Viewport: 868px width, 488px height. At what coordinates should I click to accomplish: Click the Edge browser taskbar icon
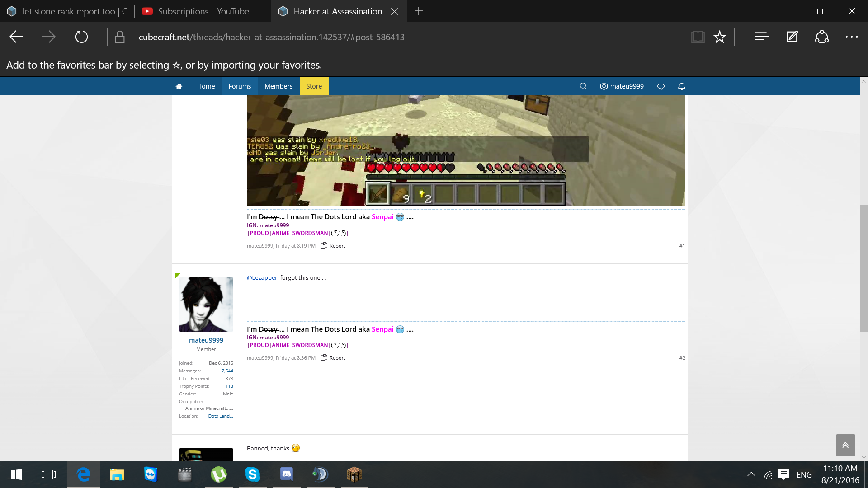tap(83, 474)
